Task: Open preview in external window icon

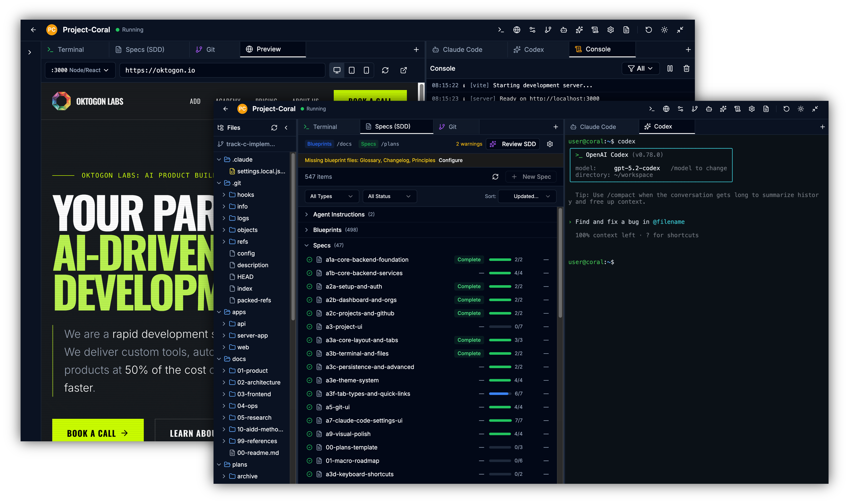Action: click(x=404, y=70)
